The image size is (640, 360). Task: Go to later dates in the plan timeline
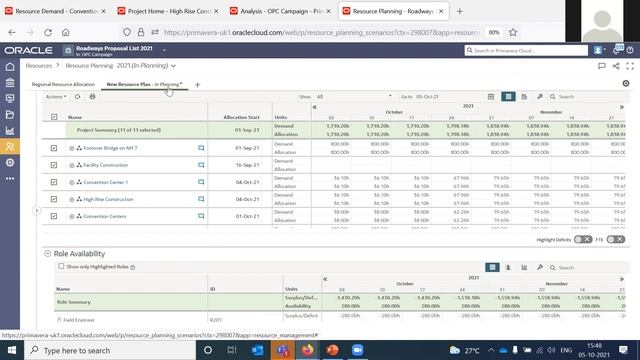(622, 107)
